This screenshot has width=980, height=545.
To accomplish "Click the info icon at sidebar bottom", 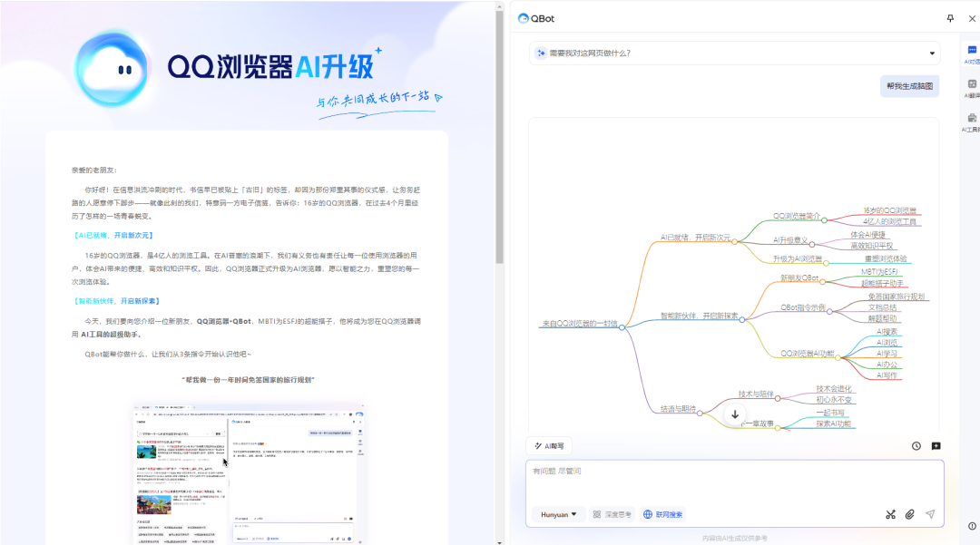I will pos(972,526).
